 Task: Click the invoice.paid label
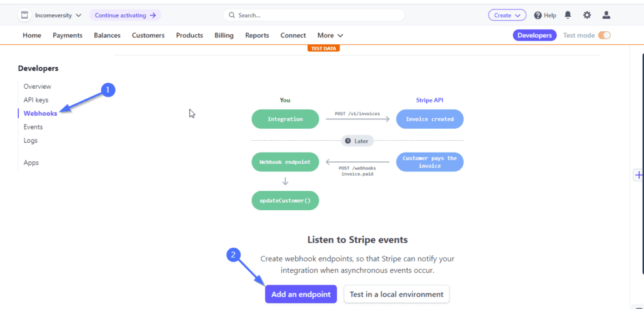(357, 174)
